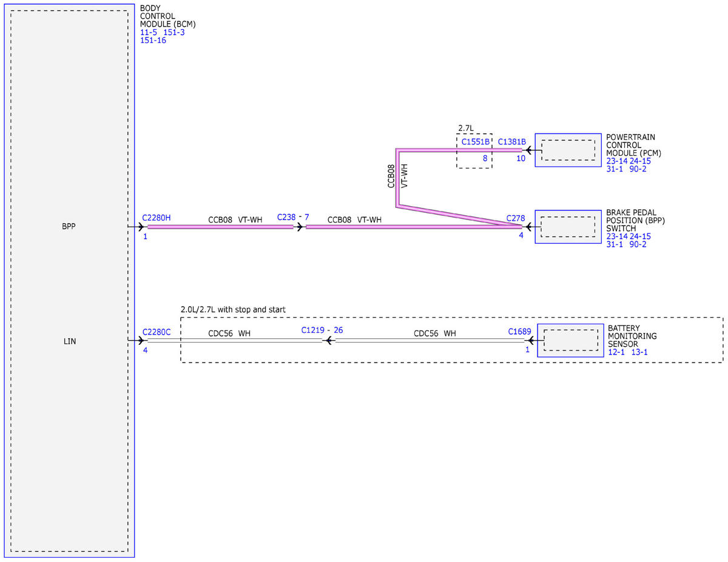The width and height of the screenshot is (728, 562).
Task: Select the vertical CCB08 VT-WH wire segment
Action: (x=397, y=178)
